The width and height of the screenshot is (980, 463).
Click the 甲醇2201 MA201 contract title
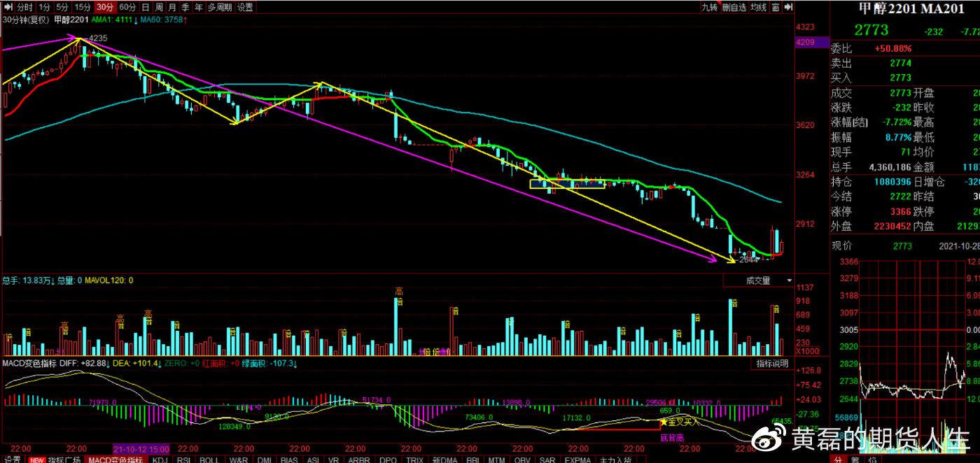pos(911,8)
